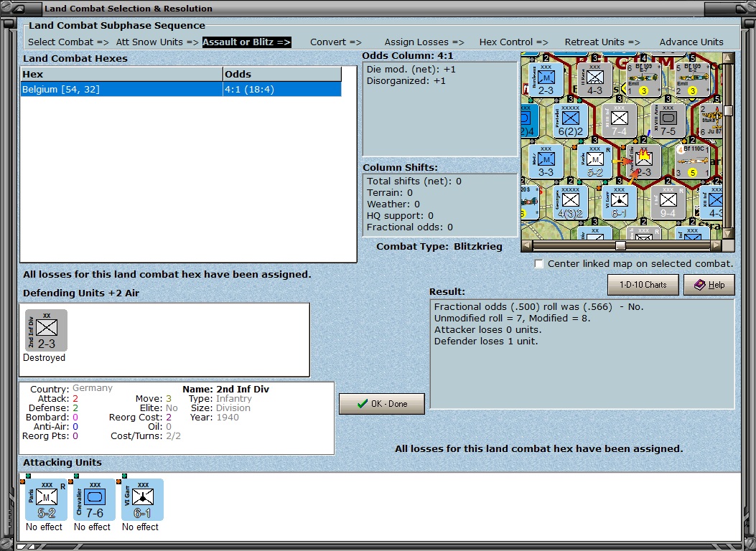The image size is (756, 551).
Task: Click the Bordeaux 2-3 mech unit on map
Action: point(546,80)
